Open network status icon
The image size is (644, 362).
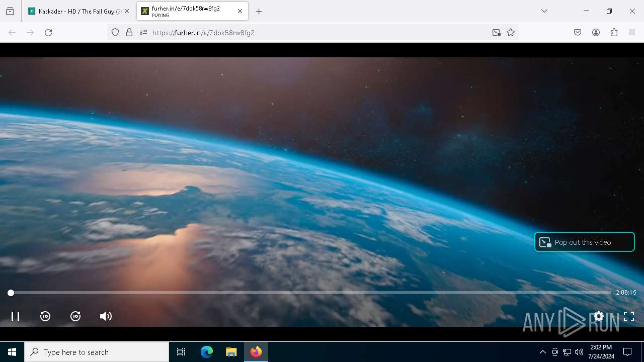click(x=567, y=352)
